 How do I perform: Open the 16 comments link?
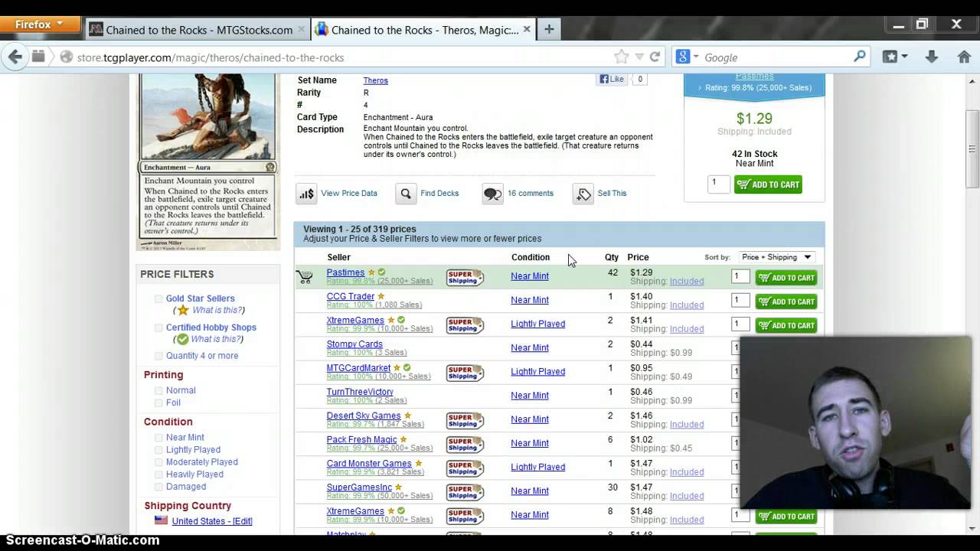[530, 193]
